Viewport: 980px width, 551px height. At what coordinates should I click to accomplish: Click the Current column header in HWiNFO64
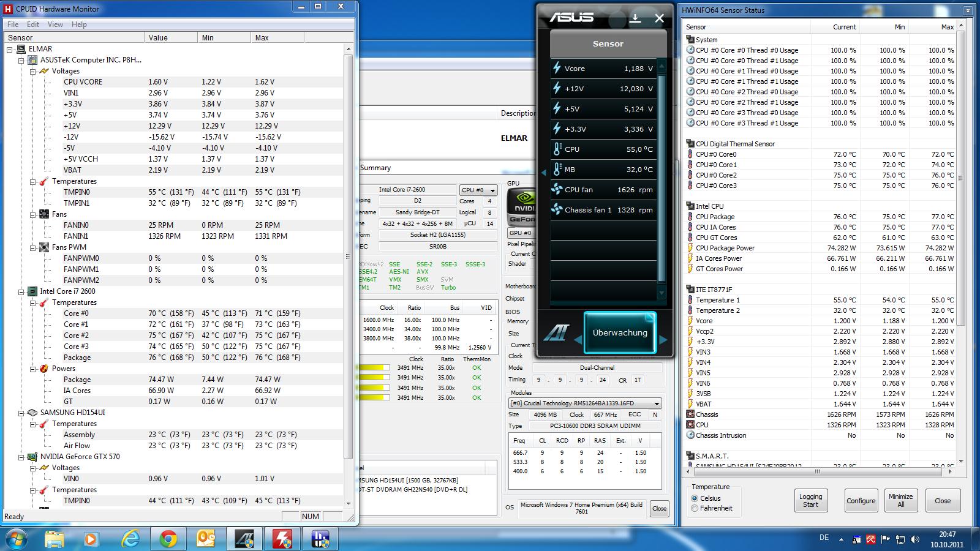point(835,27)
